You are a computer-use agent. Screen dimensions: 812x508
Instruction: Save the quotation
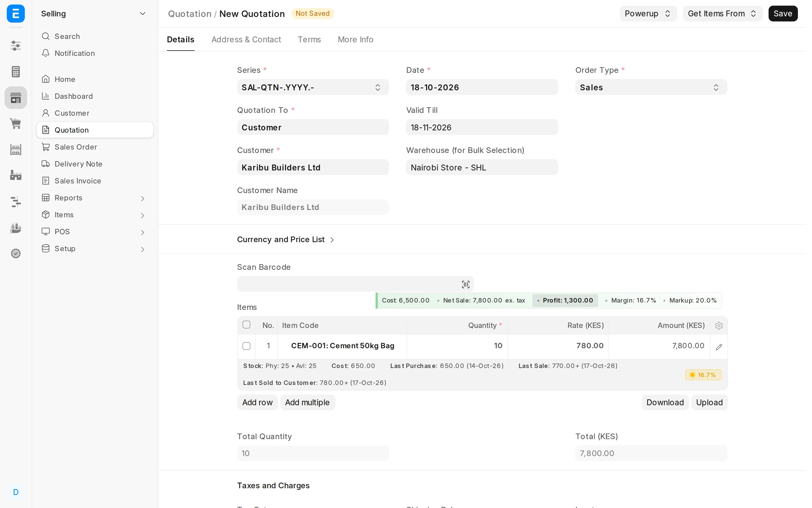[783, 14]
